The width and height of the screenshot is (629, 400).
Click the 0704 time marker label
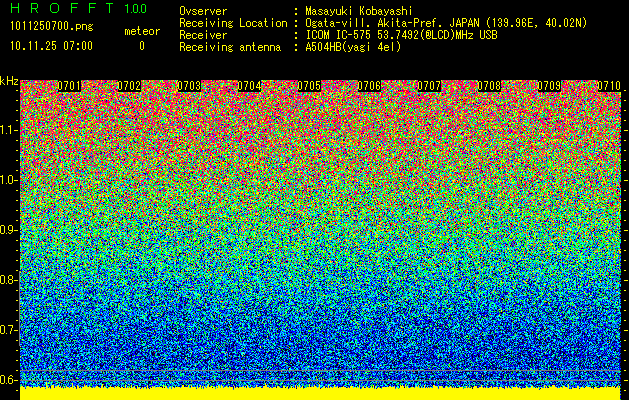[250, 86]
